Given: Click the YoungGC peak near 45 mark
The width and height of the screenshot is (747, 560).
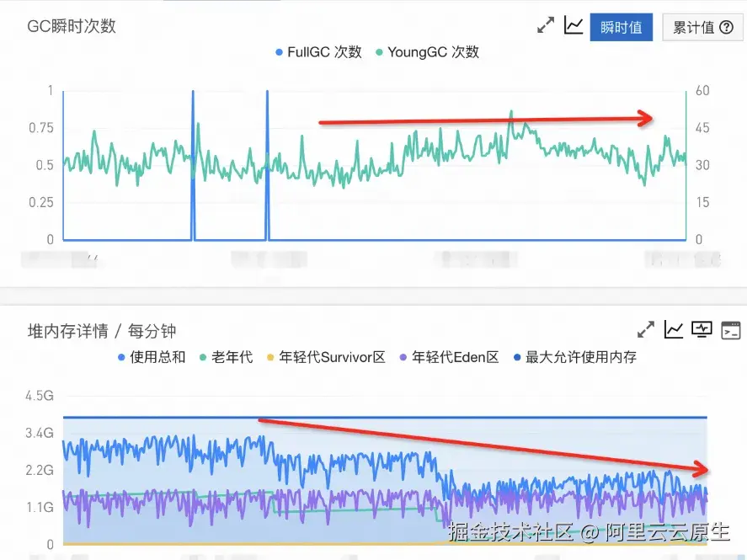Looking at the screenshot, I should (x=511, y=114).
